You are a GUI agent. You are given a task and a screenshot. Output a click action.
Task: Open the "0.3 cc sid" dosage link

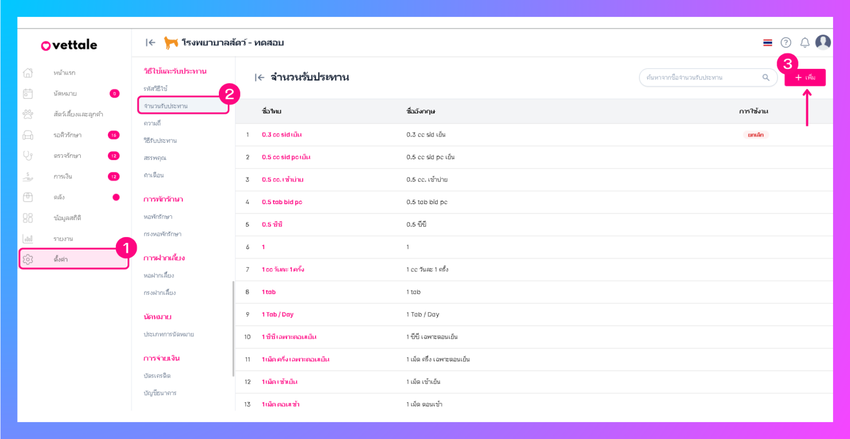pyautogui.click(x=282, y=134)
